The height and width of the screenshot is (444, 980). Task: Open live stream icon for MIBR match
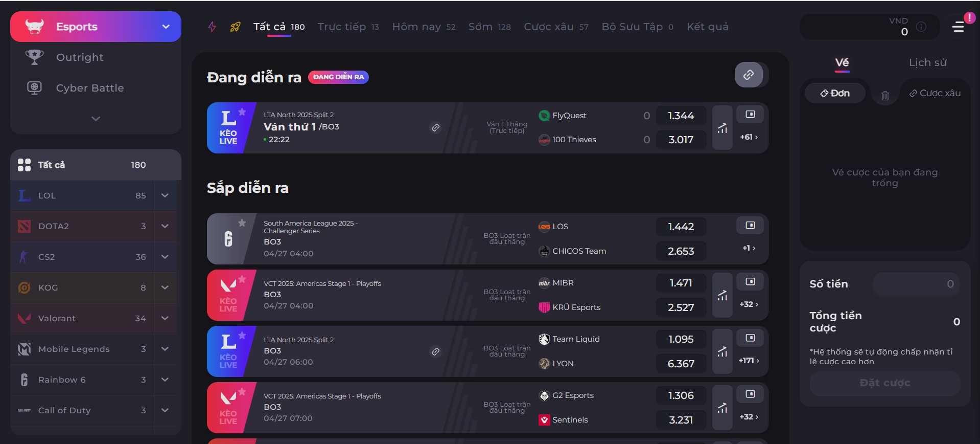[750, 282]
